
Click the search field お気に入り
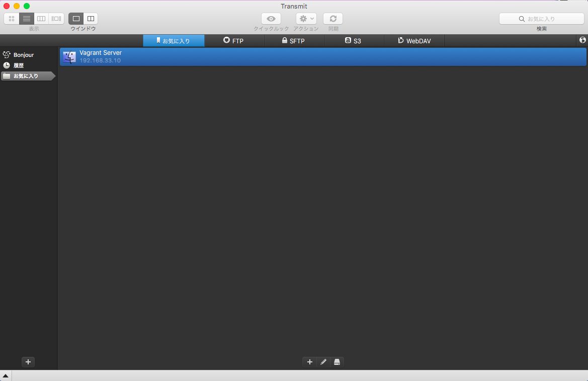pos(542,19)
